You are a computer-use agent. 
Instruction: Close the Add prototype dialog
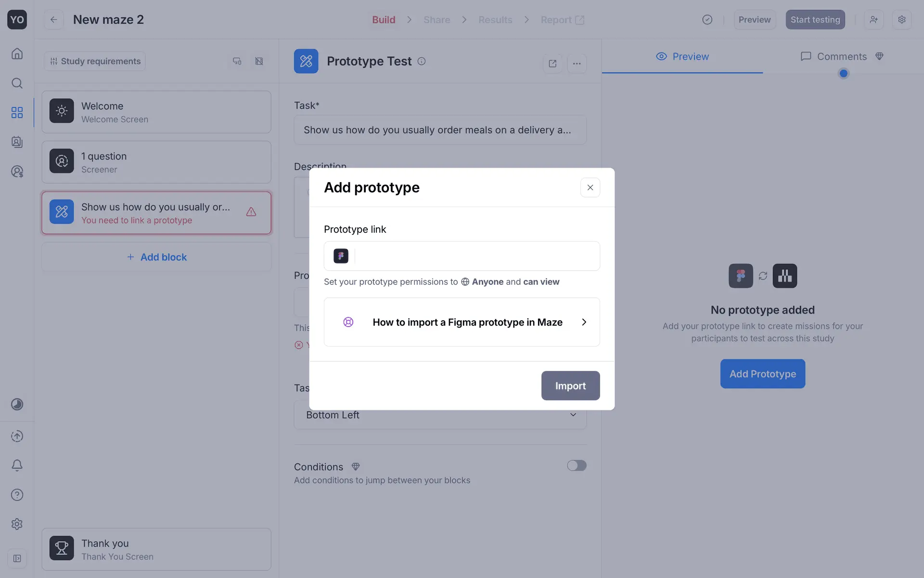[x=590, y=187]
